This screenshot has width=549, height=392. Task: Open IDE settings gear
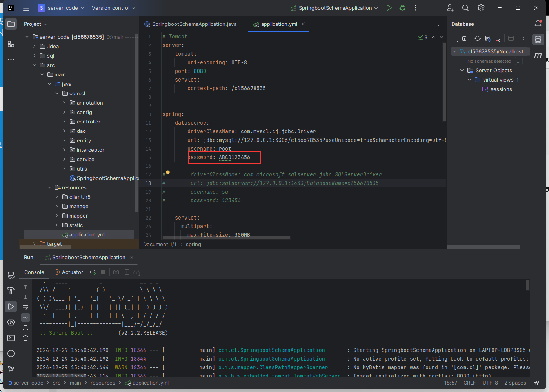[481, 8]
